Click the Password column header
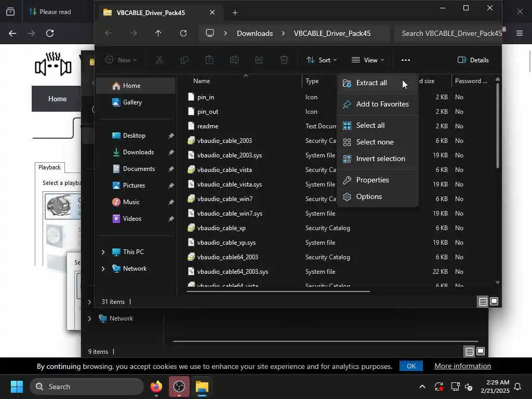Screen dimensions: 532x399 click(x=472, y=81)
